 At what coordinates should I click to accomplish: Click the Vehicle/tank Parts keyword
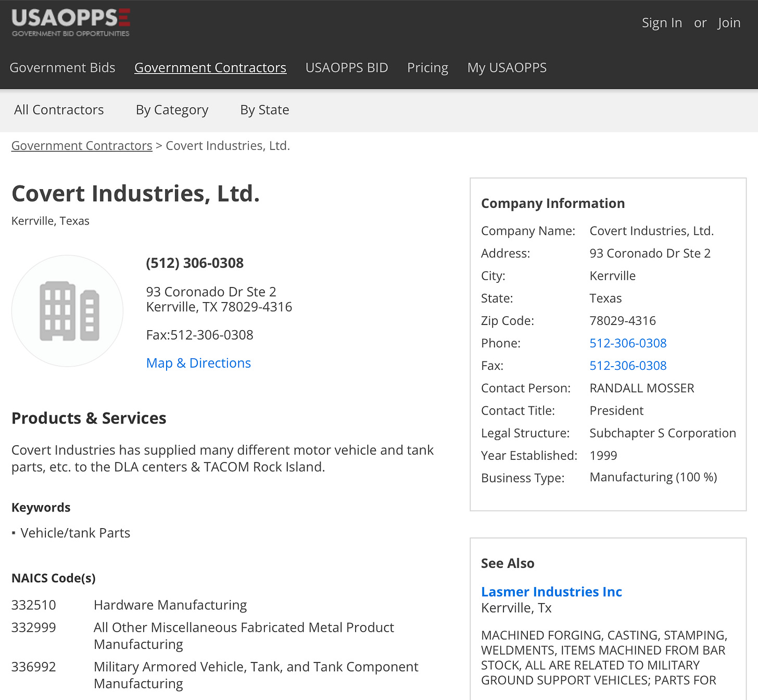75,533
